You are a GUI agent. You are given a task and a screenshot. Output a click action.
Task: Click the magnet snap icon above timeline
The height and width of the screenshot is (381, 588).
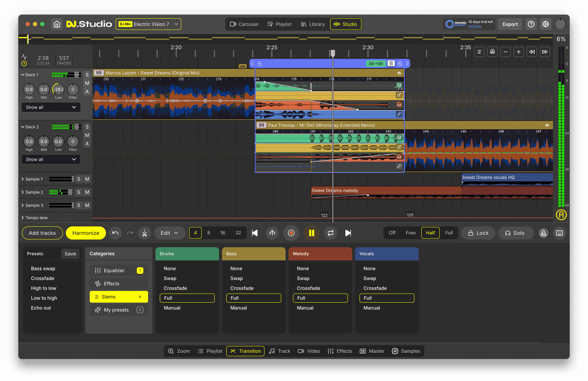pyautogui.click(x=492, y=52)
